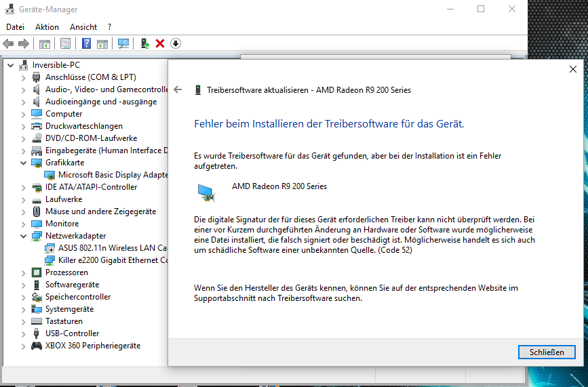
Task: Select Microsoft Basic Display Adapter entry
Action: point(113,175)
